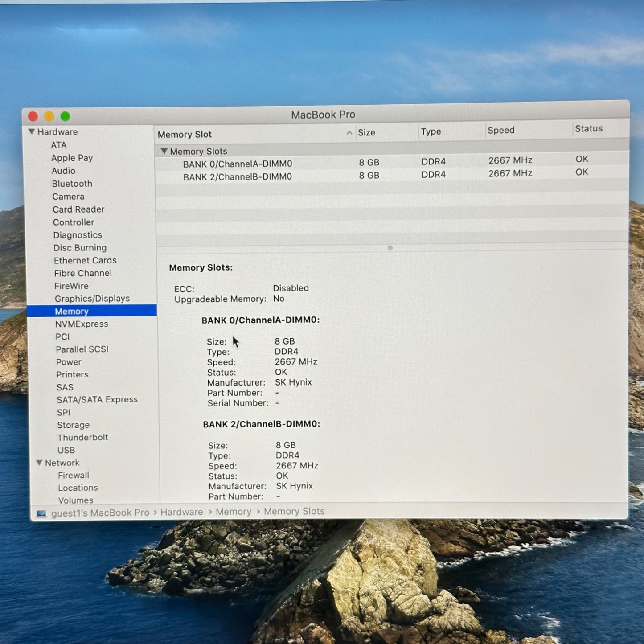The height and width of the screenshot is (644, 644).
Task: Open the Camera hardware section
Action: pos(68,197)
